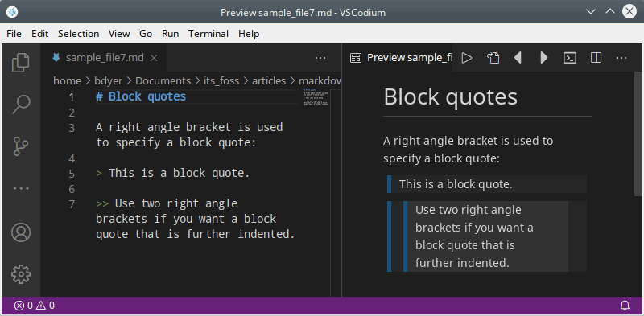Viewport: 644px width, 316px height.
Task: Open the Search view in activity bar
Action: point(21,105)
